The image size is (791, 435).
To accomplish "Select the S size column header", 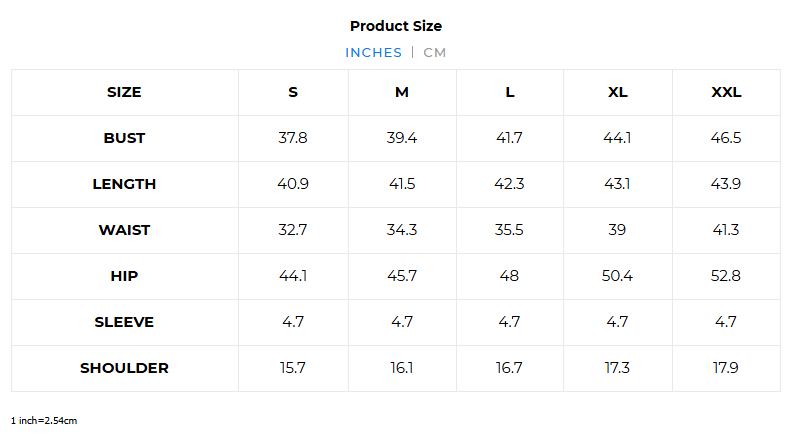I will (293, 92).
